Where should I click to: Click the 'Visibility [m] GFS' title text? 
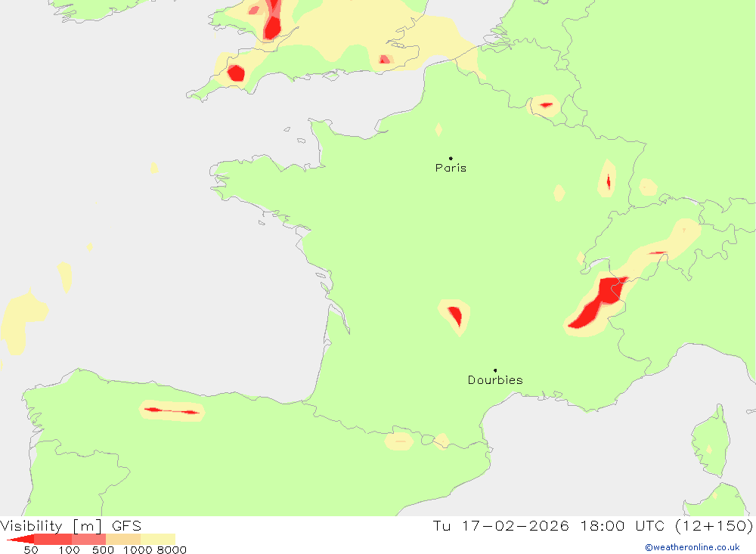click(71, 525)
